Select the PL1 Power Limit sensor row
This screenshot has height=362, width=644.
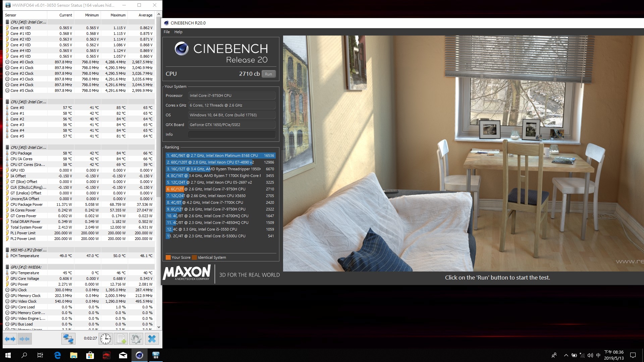pos(79,233)
